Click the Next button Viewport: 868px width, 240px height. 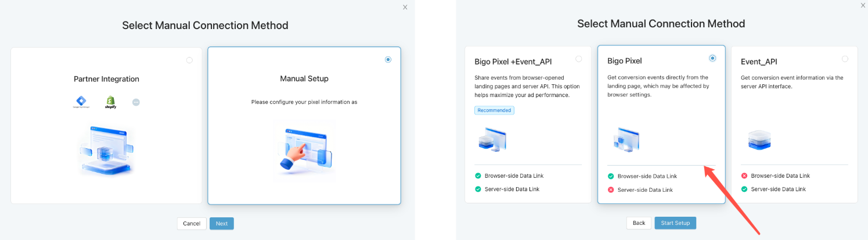222,223
